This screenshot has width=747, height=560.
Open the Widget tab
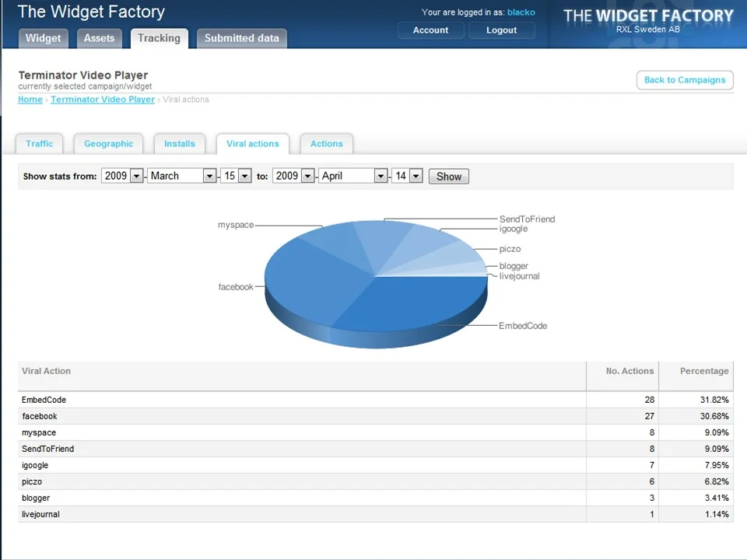tap(43, 38)
